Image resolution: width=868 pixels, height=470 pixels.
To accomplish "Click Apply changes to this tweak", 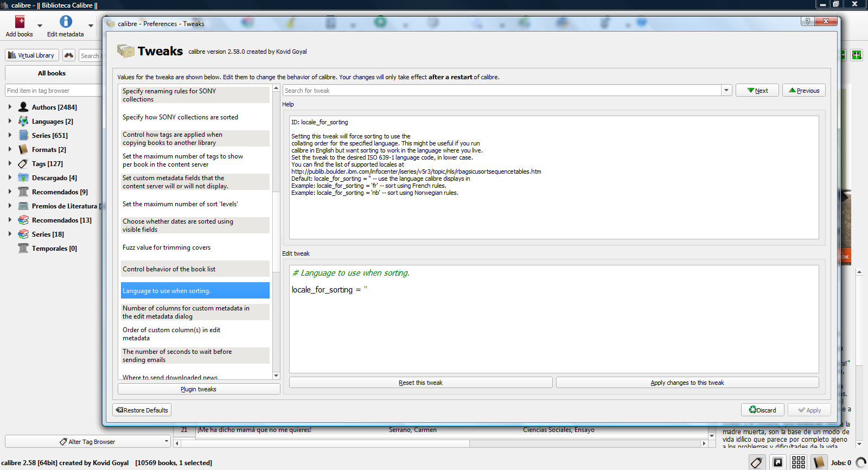I will (x=687, y=383).
